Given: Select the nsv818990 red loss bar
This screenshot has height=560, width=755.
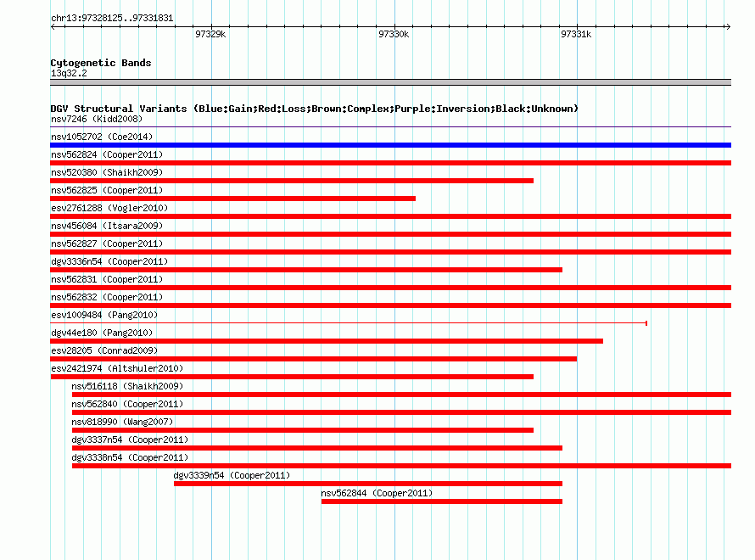Looking at the screenshot, I should point(302,430).
